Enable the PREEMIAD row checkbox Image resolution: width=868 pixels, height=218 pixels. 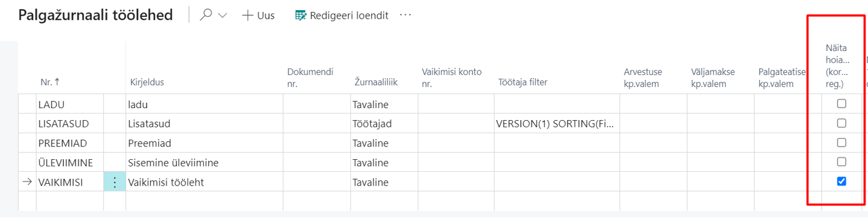[x=842, y=143]
